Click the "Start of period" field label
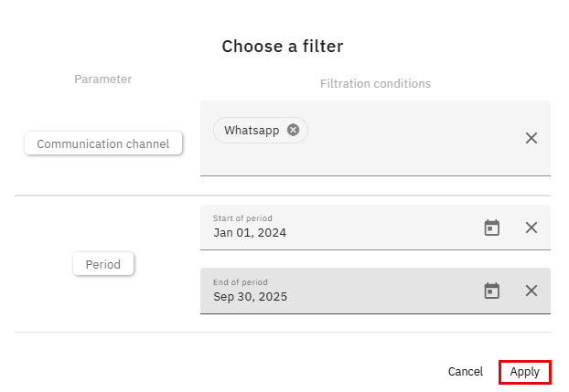 [x=242, y=218]
